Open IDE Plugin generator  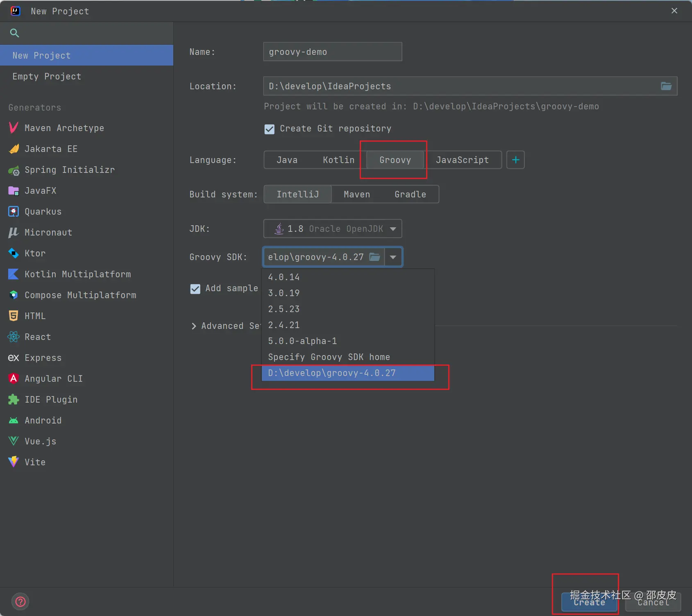(86, 399)
